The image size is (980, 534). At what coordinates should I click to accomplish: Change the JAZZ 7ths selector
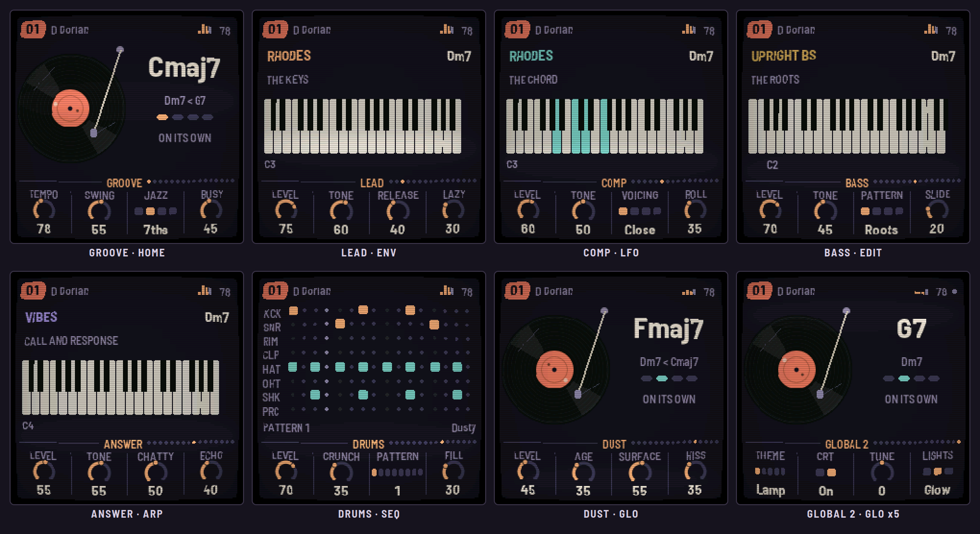[156, 211]
